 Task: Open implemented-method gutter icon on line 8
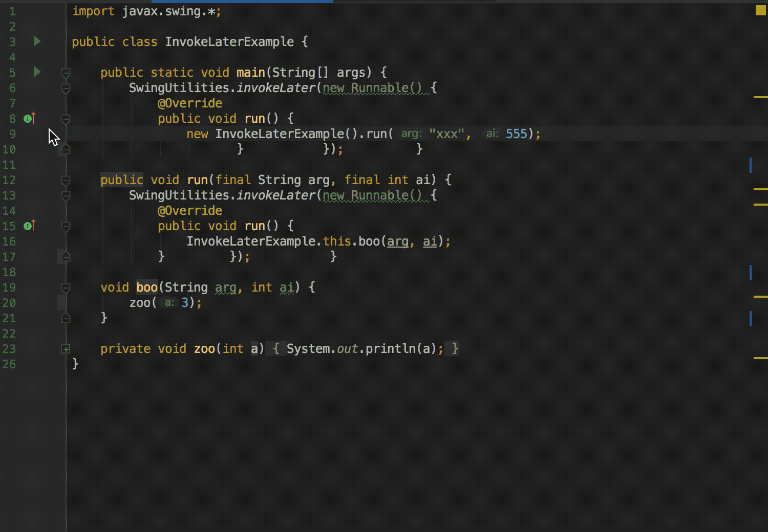pos(29,118)
